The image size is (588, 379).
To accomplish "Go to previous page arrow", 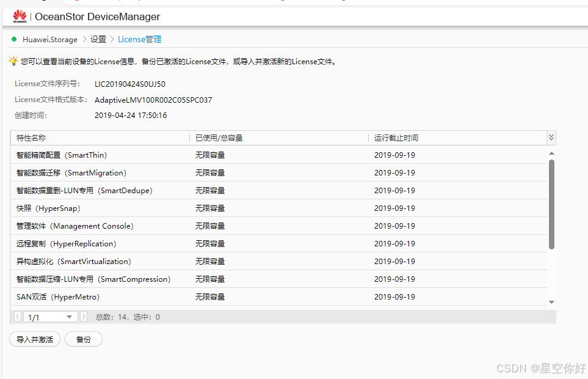I will pyautogui.click(x=18, y=317).
